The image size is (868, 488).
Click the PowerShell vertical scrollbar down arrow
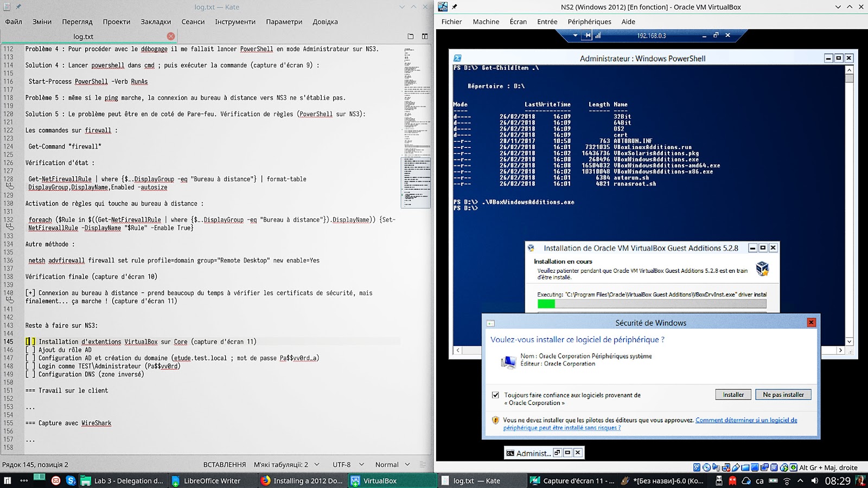click(x=849, y=342)
